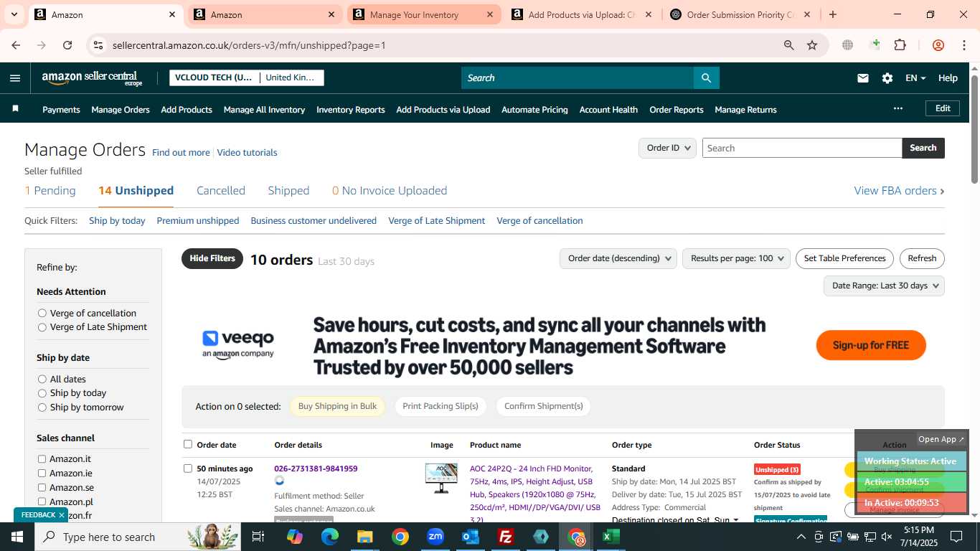Open Windows Start menu

point(17,537)
